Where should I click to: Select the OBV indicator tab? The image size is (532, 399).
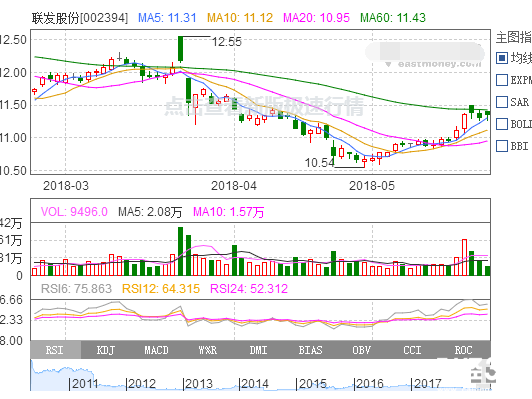[x=361, y=350]
